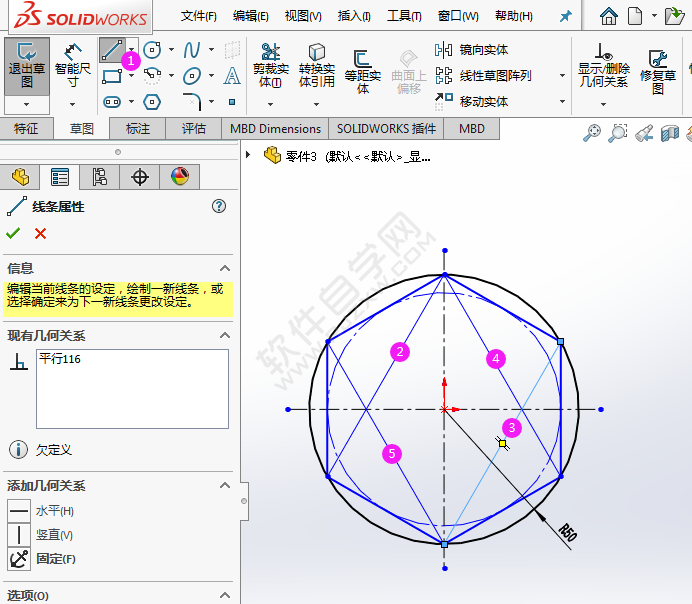
Task: Click Mirror Entities (镜向实体)
Action: (x=471, y=50)
